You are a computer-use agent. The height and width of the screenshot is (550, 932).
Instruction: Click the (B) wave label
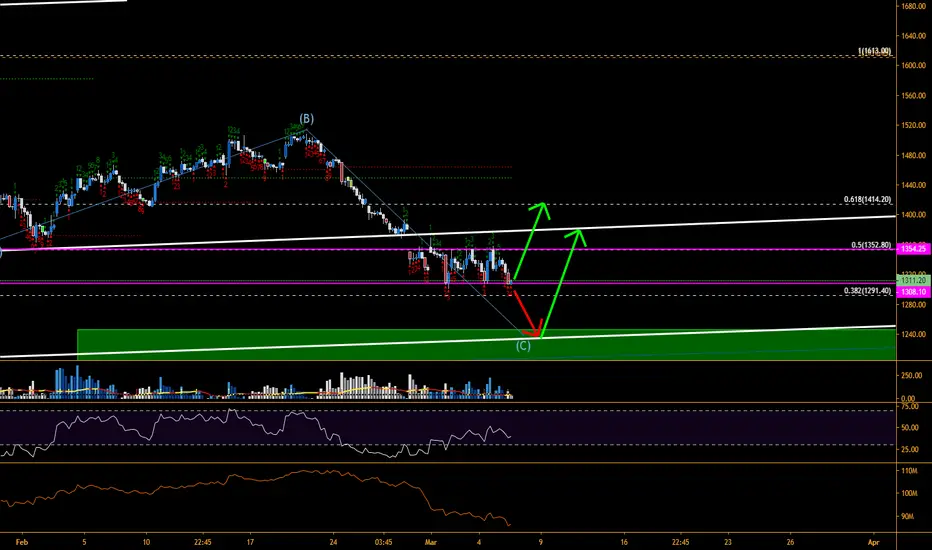306,118
